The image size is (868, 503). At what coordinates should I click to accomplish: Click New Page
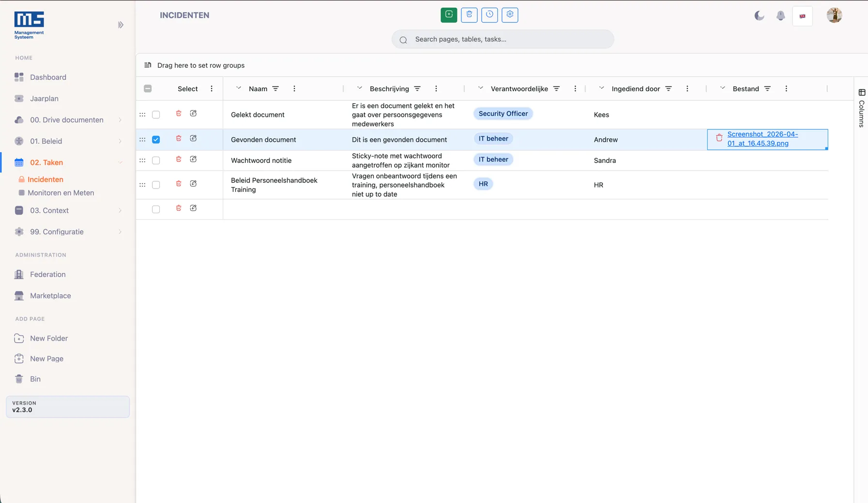46,359
